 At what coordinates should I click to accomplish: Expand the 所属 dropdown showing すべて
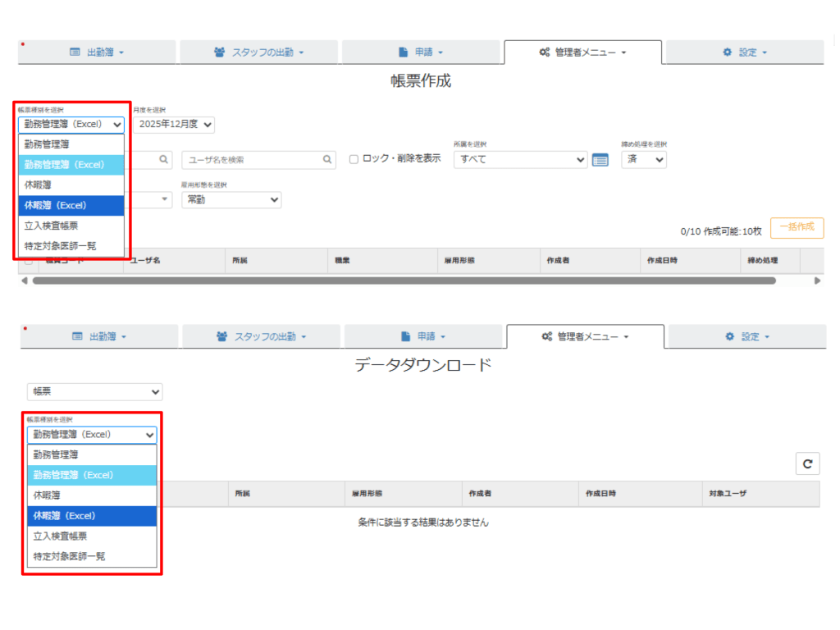coord(520,160)
